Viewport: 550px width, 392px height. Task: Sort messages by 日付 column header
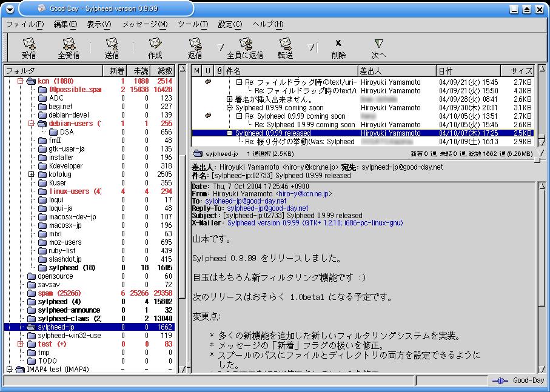click(469, 71)
